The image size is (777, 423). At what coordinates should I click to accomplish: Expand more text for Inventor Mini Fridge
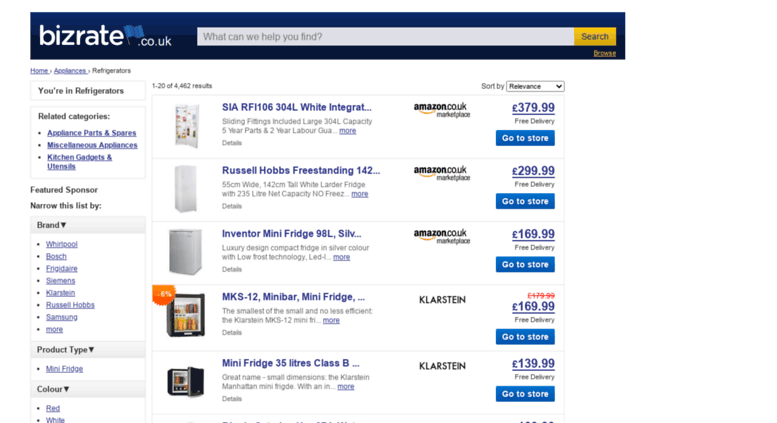tap(341, 257)
